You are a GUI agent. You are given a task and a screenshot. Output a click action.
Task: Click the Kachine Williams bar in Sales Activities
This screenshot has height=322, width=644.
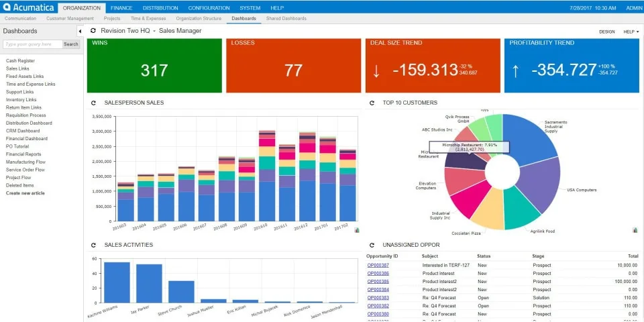(117, 282)
